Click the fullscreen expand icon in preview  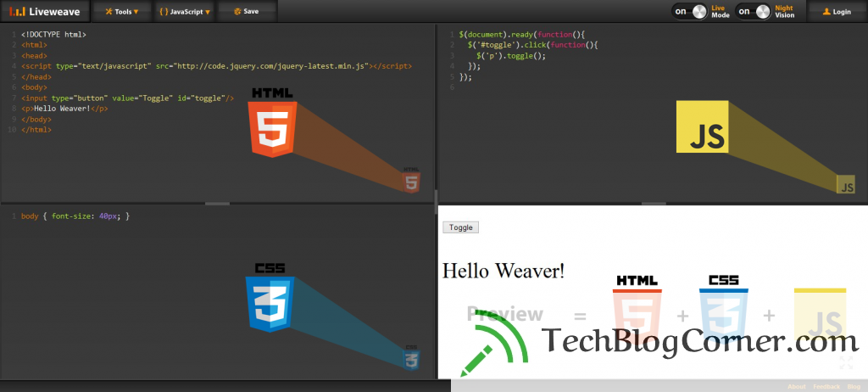point(847,363)
